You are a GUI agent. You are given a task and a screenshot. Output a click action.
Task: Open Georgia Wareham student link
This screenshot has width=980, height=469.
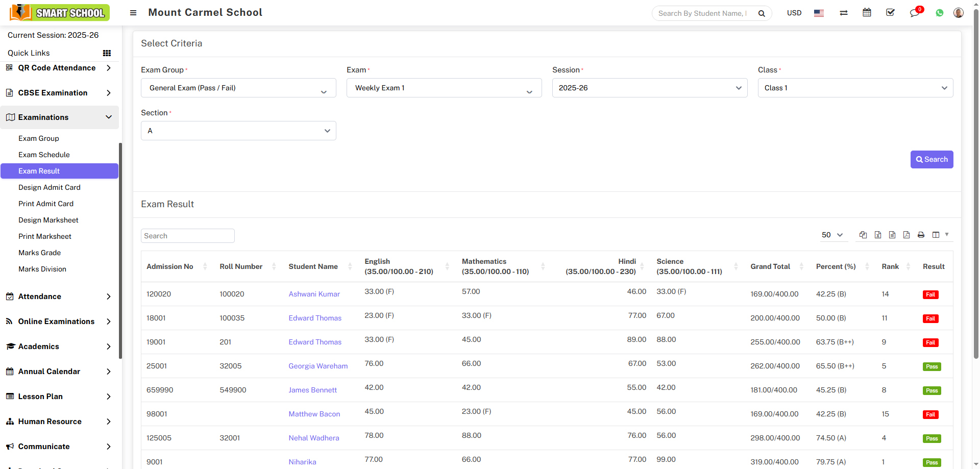(x=318, y=366)
